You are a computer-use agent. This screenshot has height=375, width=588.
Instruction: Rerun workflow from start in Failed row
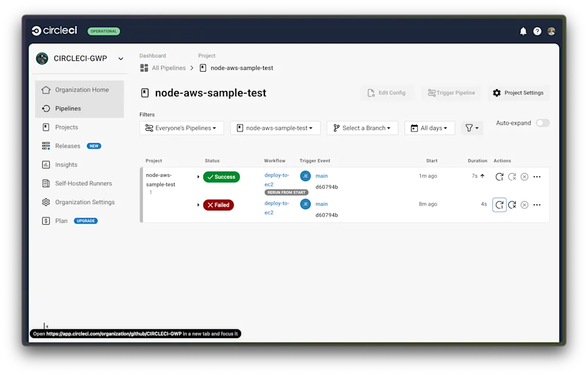coord(499,205)
